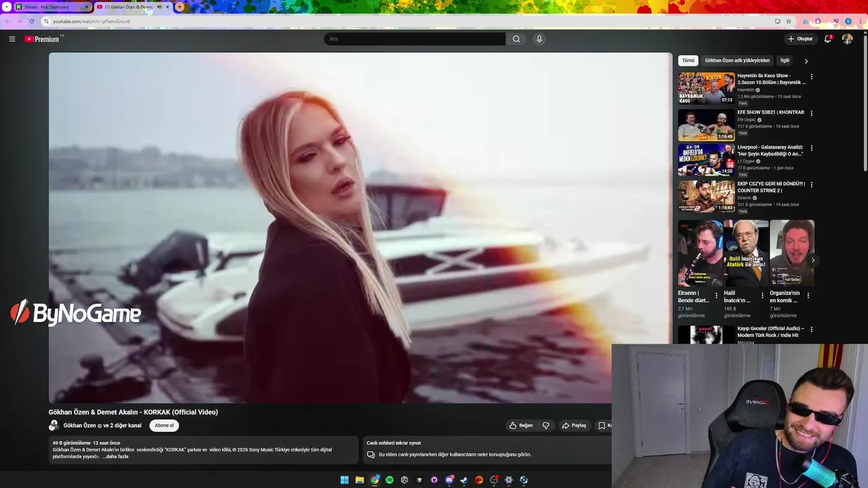Open the options menu for EKİP CS2'YE GERİ Mİ DÖNDÜ
Screen dimensions: 868x488
pos(812,184)
